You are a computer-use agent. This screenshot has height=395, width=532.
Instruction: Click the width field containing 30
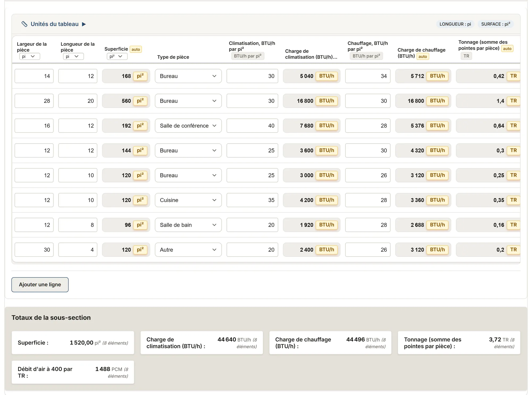[34, 250]
